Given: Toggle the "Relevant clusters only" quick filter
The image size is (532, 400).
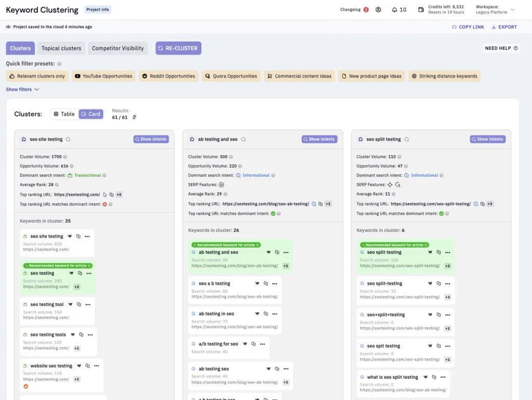Looking at the screenshot, I should coord(37,75).
